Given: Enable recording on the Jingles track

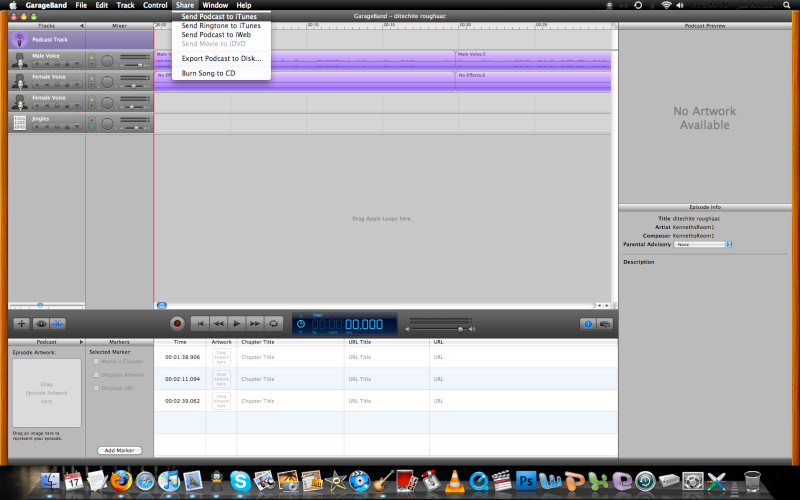Looking at the screenshot, I should (x=37, y=127).
